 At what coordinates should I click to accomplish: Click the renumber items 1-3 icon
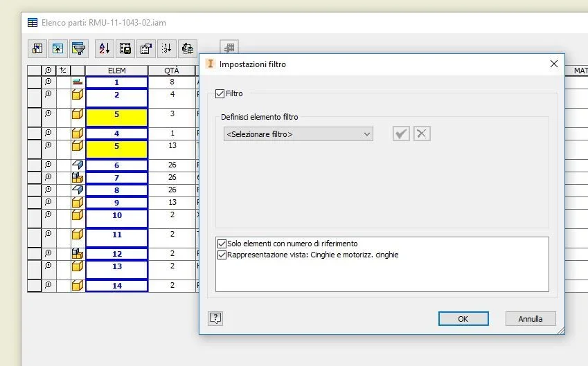[x=166, y=48]
